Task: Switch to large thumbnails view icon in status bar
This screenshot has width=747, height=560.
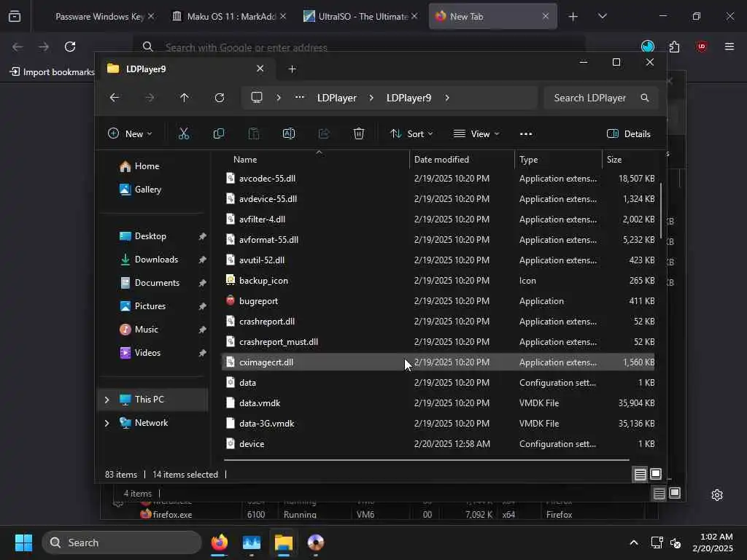Action: tap(656, 474)
